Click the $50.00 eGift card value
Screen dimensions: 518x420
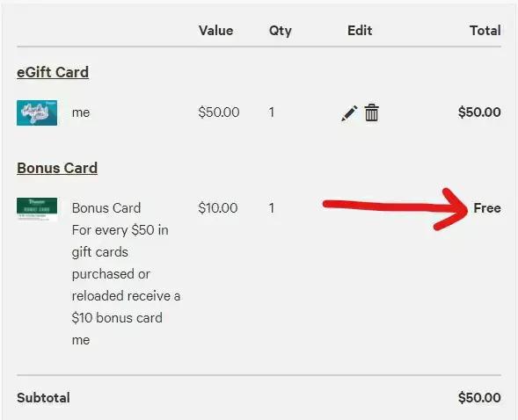click(x=219, y=112)
